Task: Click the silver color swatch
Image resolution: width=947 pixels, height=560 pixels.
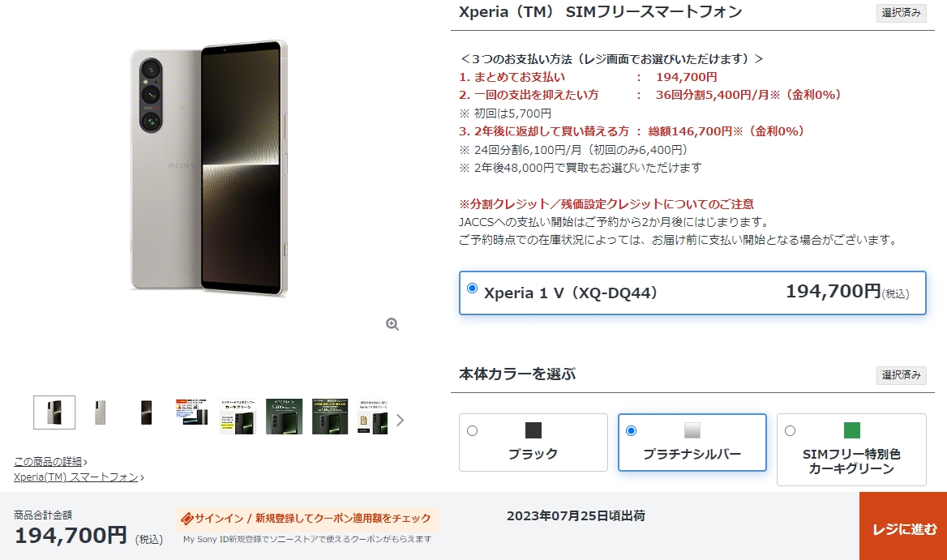Action: [692, 430]
